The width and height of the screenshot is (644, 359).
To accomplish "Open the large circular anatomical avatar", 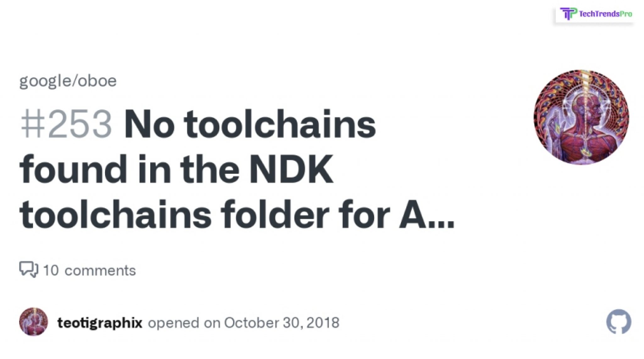I will click(x=581, y=117).
